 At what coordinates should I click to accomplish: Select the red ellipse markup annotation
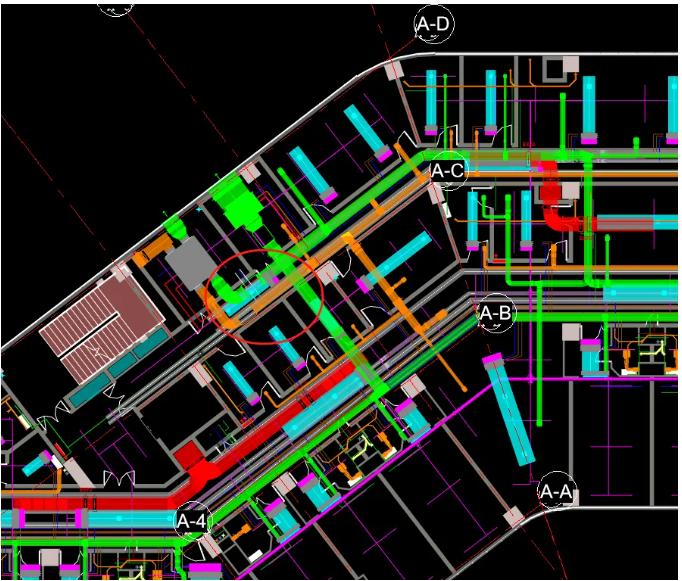coord(267,297)
